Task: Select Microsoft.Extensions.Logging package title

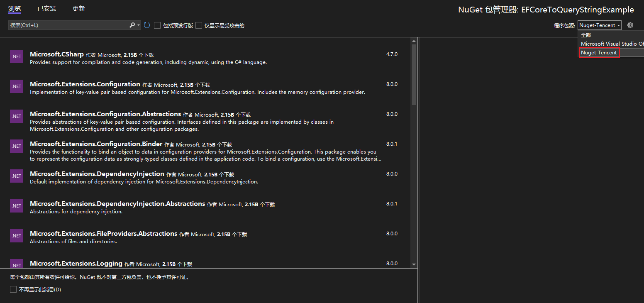Action: (76, 264)
